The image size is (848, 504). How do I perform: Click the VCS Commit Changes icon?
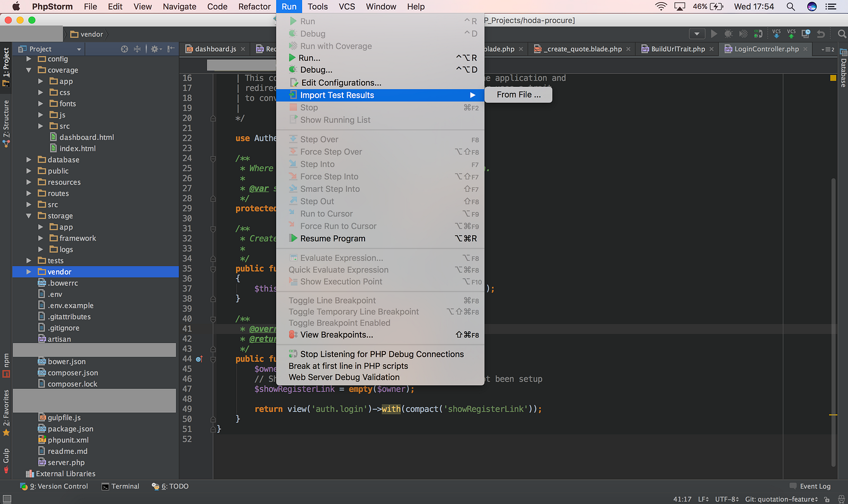(x=791, y=34)
